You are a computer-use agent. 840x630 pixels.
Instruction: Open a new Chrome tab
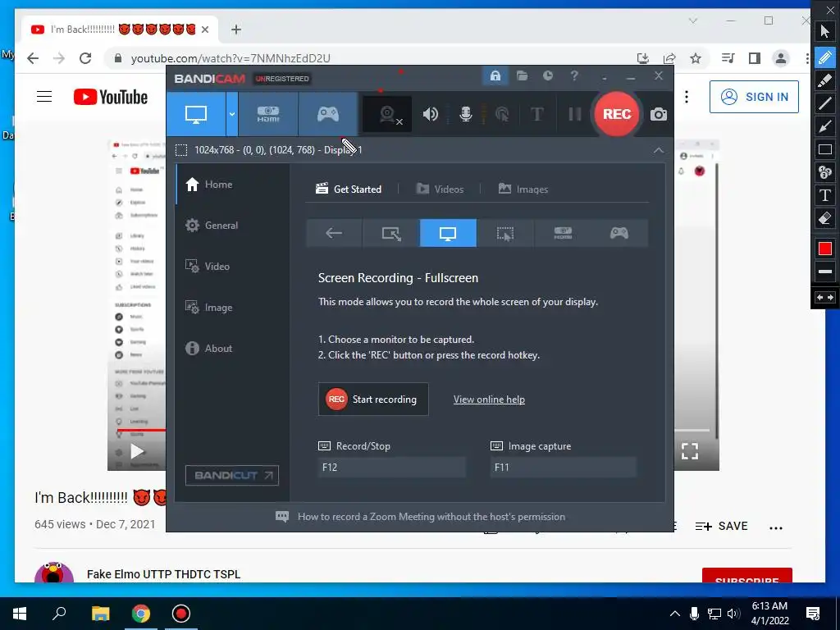[236, 30]
